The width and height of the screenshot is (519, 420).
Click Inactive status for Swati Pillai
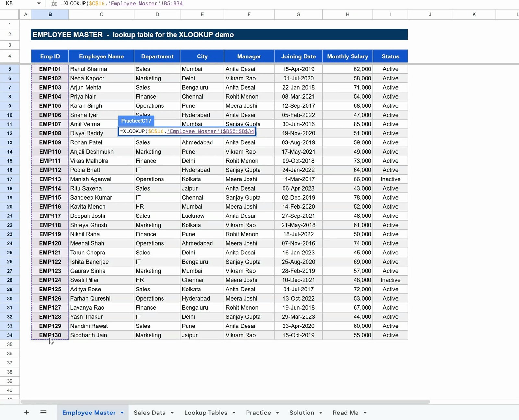[391, 280]
